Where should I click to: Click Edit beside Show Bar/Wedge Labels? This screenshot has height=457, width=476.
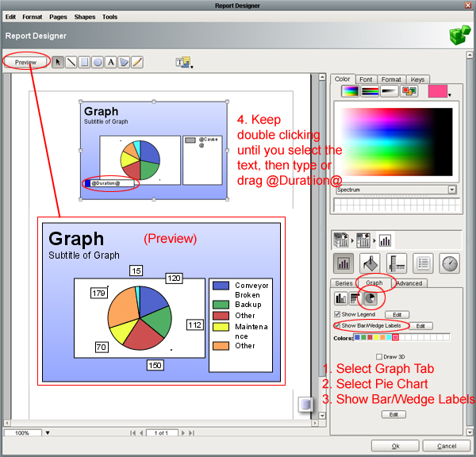(420, 326)
